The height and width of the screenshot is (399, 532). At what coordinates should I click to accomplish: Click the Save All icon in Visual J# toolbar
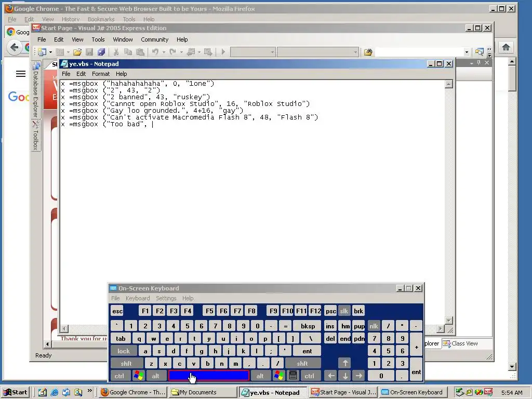(101, 52)
